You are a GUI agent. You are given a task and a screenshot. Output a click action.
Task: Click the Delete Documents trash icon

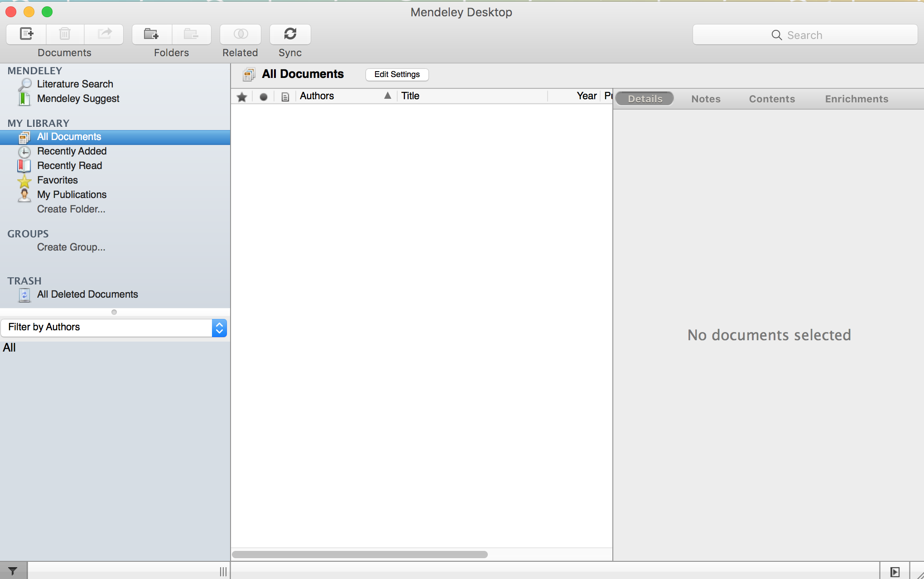click(65, 34)
